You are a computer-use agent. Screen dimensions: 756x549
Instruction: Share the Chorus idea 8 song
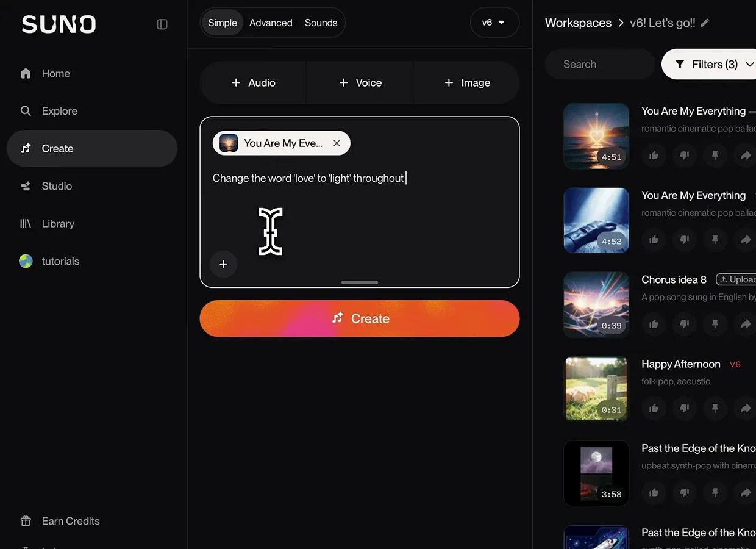click(745, 325)
